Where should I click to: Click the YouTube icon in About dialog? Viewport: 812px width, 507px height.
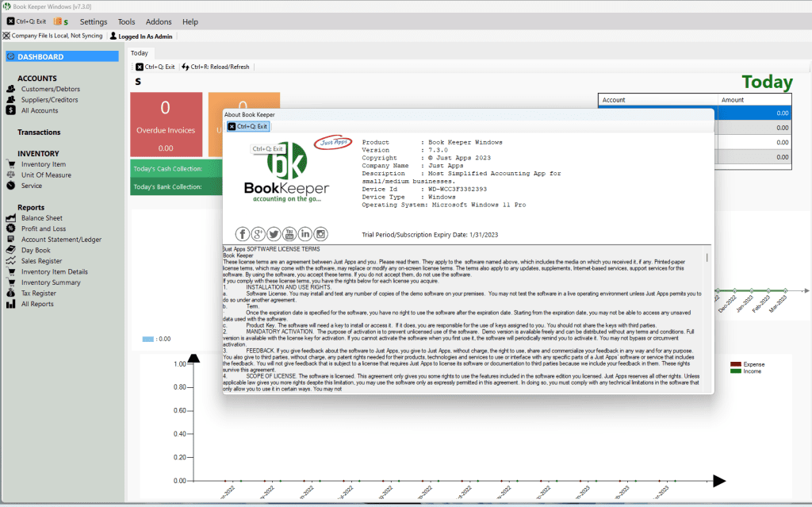pos(289,233)
